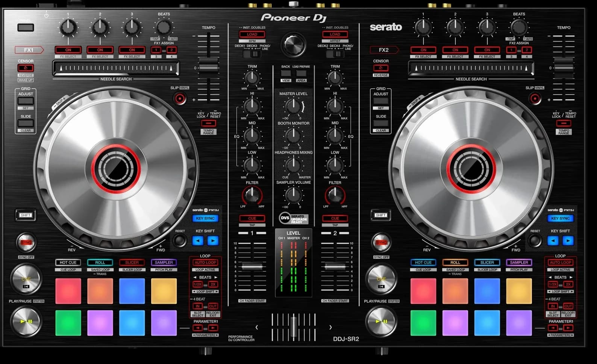This screenshot has width=597, height=364.
Task: Toggle KEY LOCK on the left deck
Action: click(x=208, y=123)
